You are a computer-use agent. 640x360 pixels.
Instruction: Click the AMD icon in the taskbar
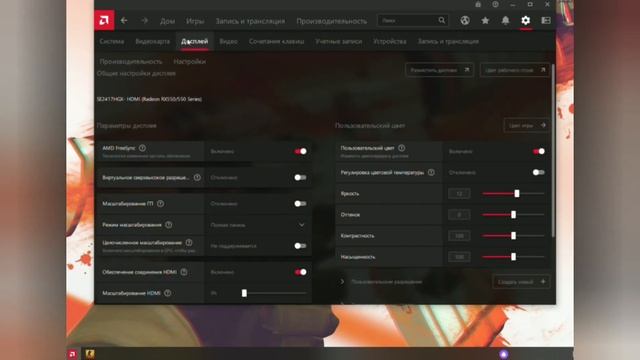[x=73, y=354]
